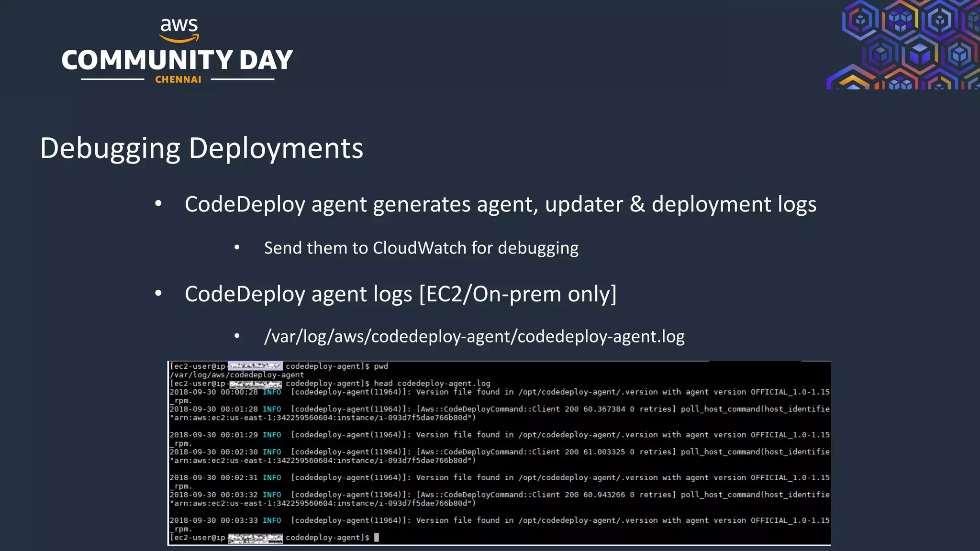Click the terminal cursor at last prompt

(377, 538)
